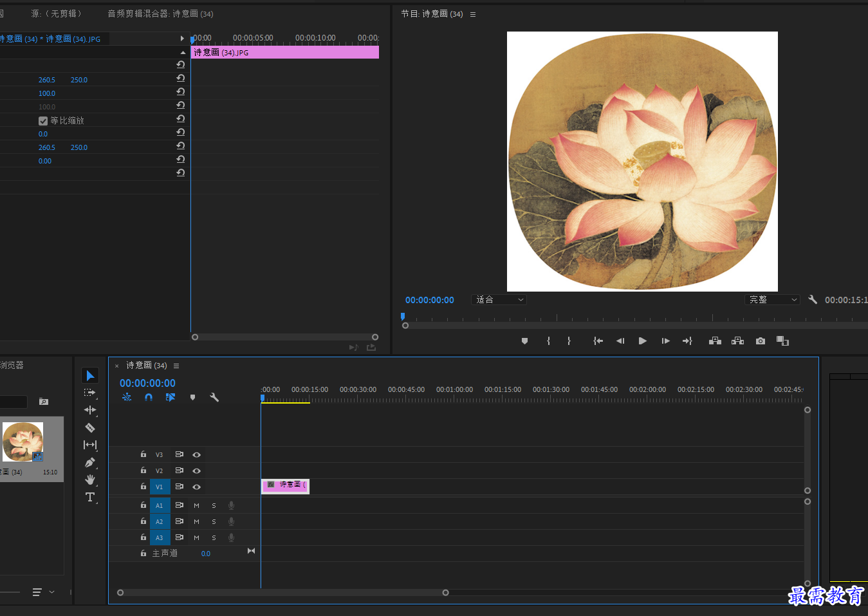The width and height of the screenshot is (868, 616).
Task: Select the lotus thumbnail in project panel
Action: point(23,442)
